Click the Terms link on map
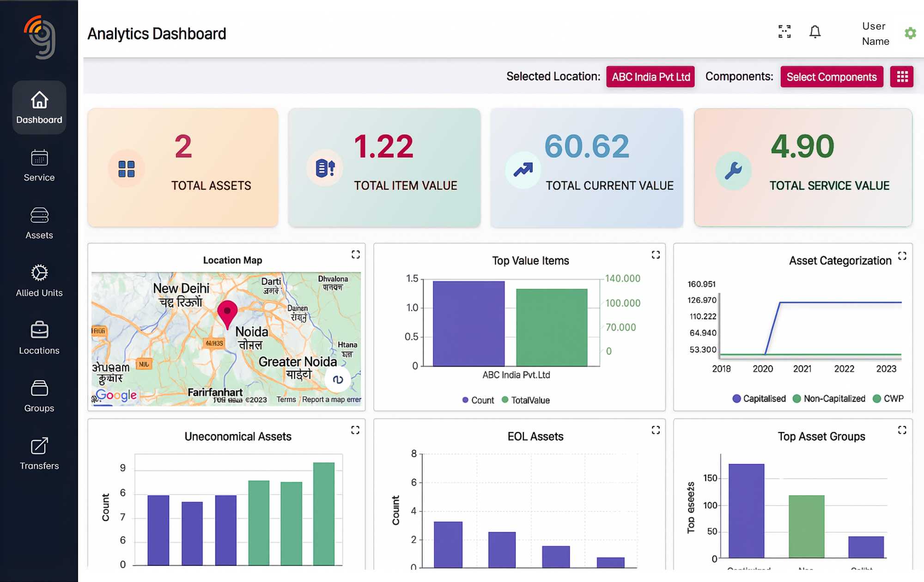 pyautogui.click(x=286, y=400)
